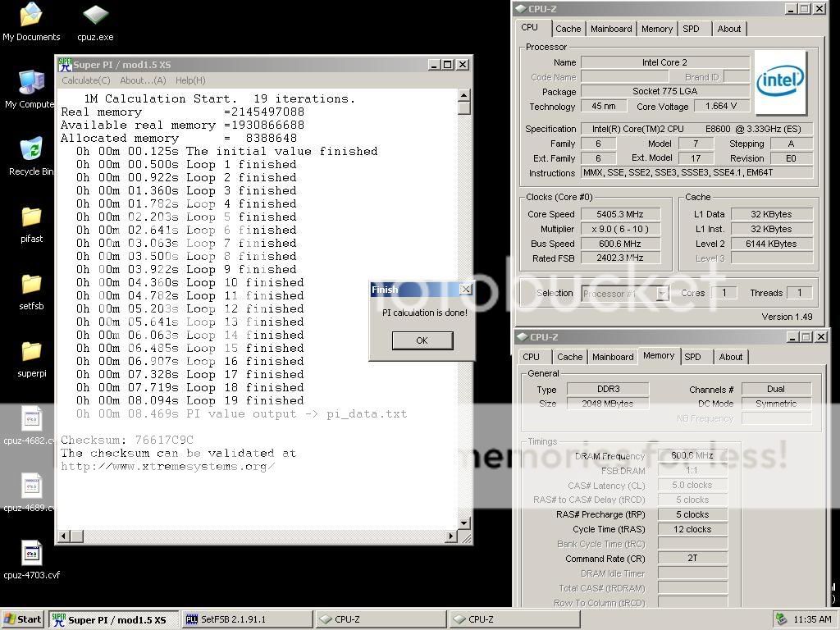Switch to Super PI taskbar button

pyautogui.click(x=113, y=619)
